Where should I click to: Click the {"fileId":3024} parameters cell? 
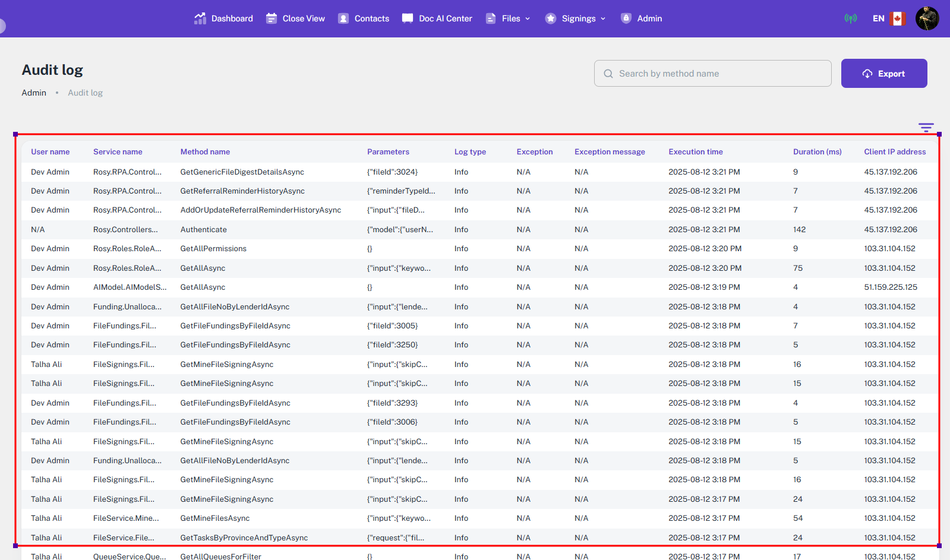tap(392, 172)
